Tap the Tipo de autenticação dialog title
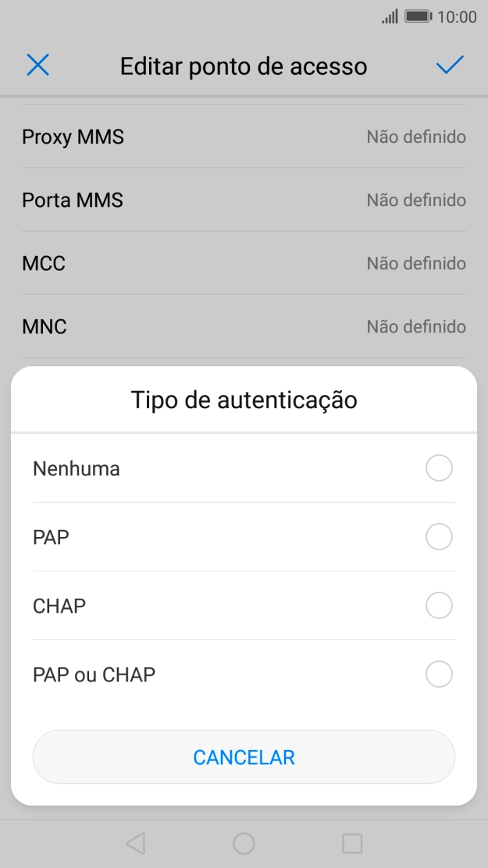Image resolution: width=488 pixels, height=868 pixels. (x=244, y=400)
